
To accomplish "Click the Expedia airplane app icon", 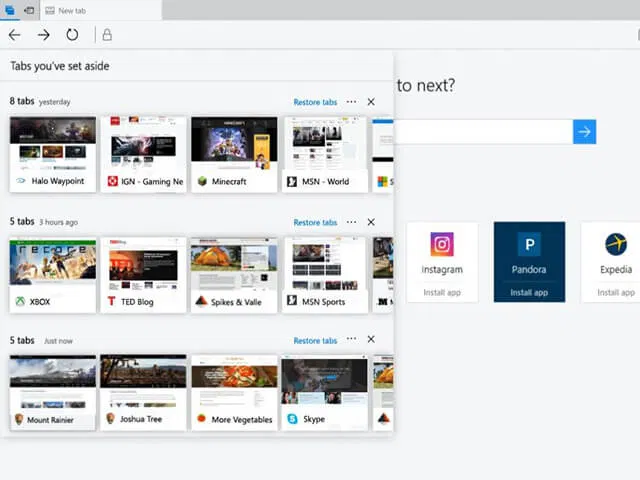I will pos(616,244).
